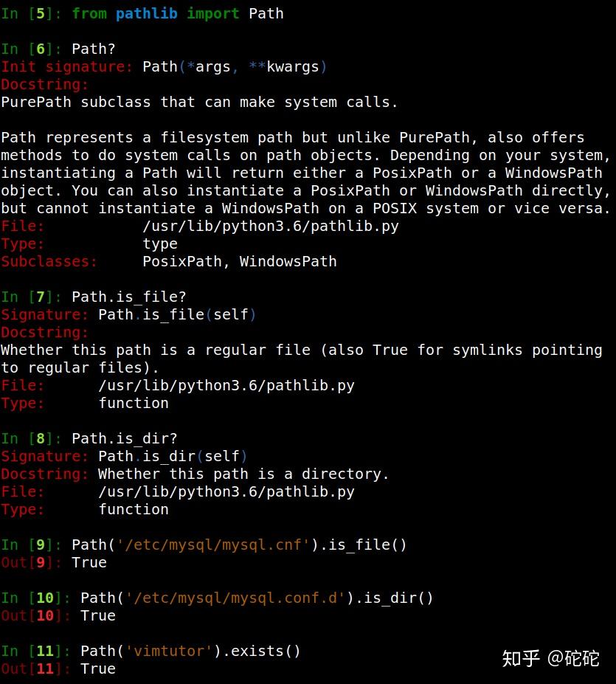Screen dimensions: 616x684
Task: Click the Path.is_file? input line
Action: (128, 297)
